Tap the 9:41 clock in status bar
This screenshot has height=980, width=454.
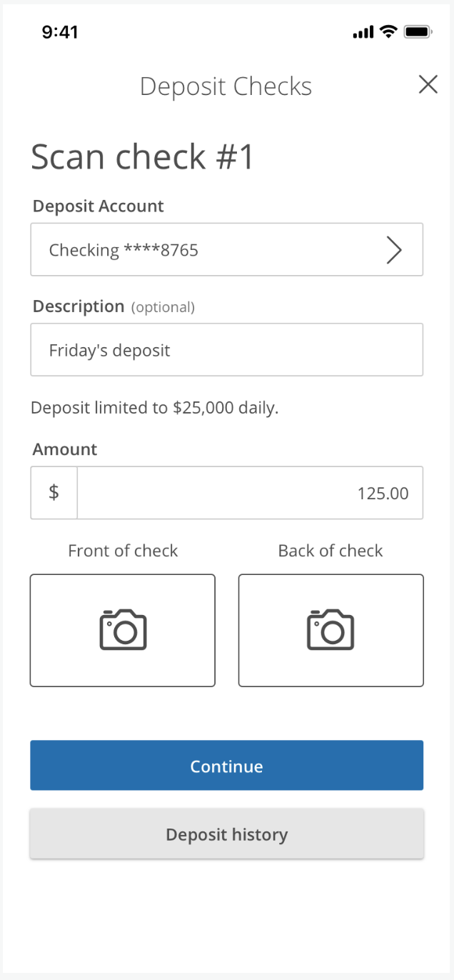pyautogui.click(x=60, y=31)
